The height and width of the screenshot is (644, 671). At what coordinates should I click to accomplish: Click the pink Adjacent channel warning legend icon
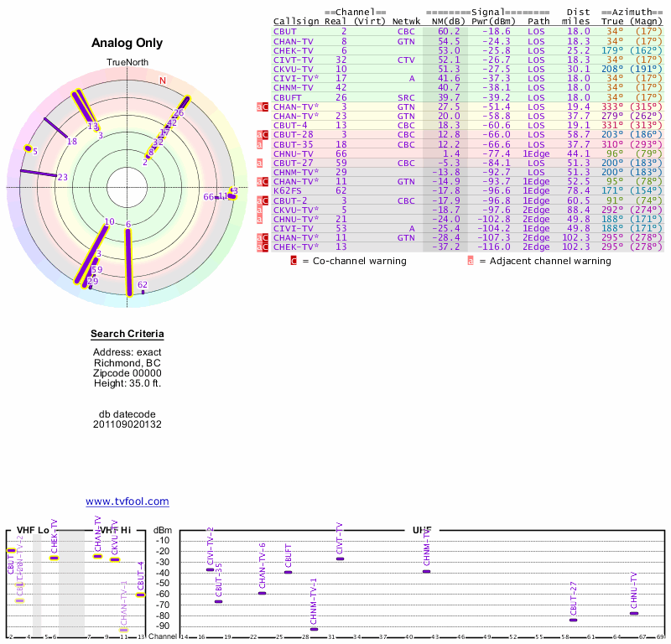click(471, 261)
